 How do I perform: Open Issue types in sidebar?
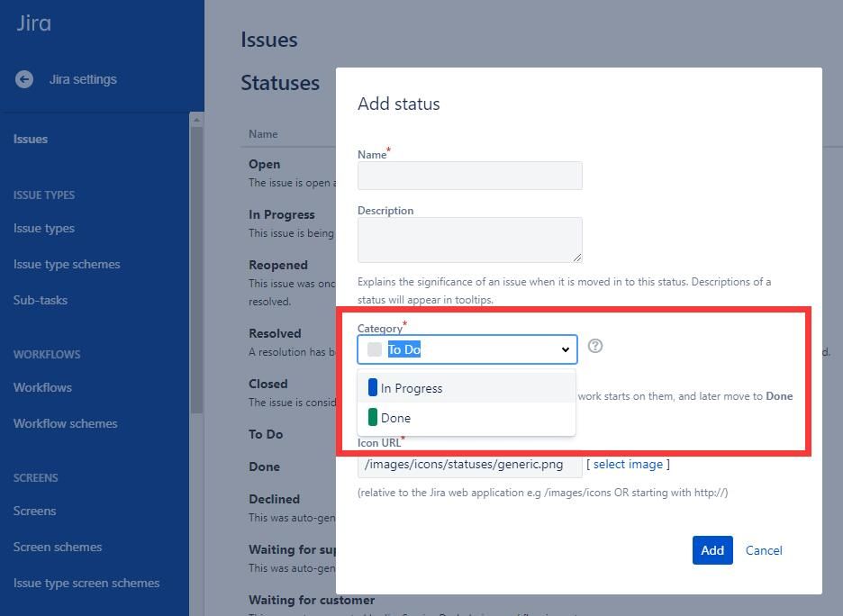coord(44,229)
